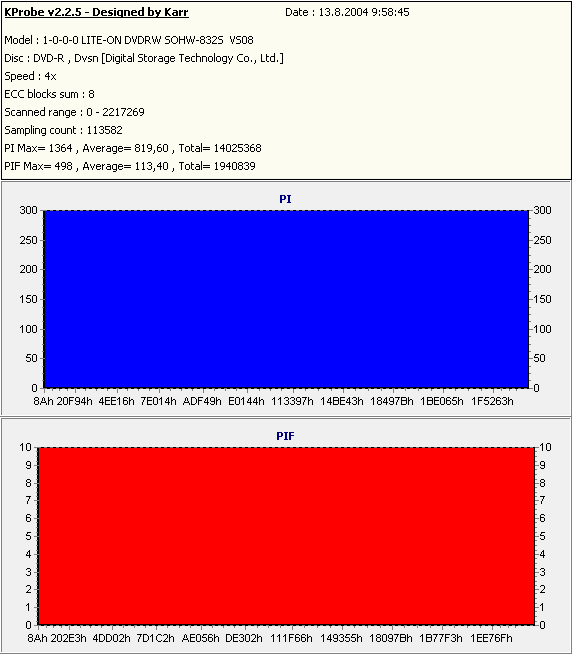This screenshot has height=654, width=572.
Task: Click the 'PIF' chart title
Action: 285,436
